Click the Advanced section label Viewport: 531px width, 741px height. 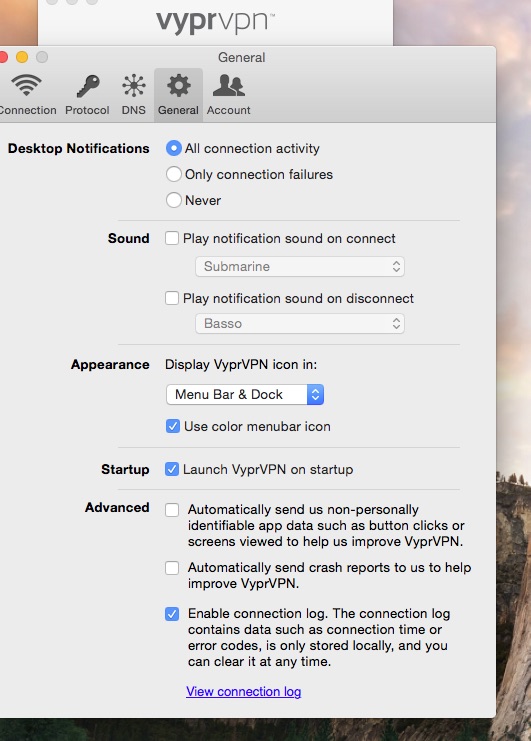[117, 508]
